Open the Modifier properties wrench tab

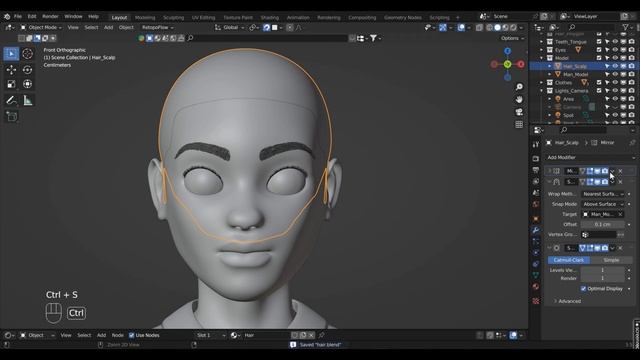coord(536,230)
